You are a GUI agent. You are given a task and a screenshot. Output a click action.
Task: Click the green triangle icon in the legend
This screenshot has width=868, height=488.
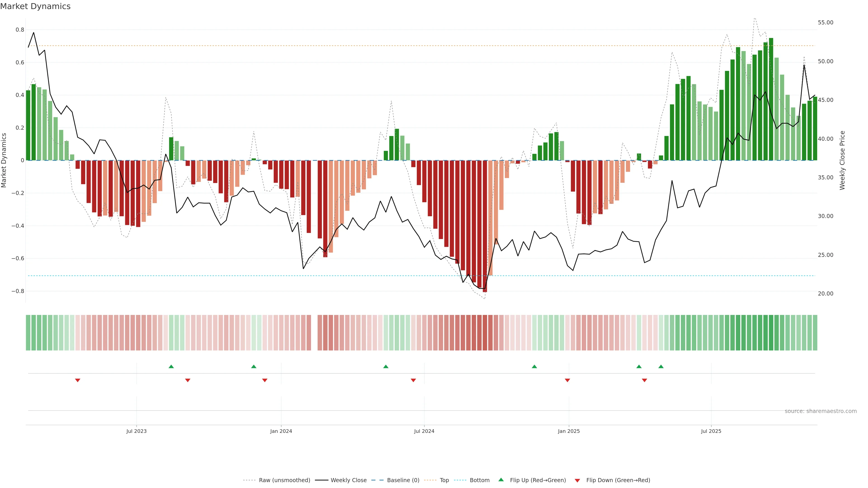[501, 480]
